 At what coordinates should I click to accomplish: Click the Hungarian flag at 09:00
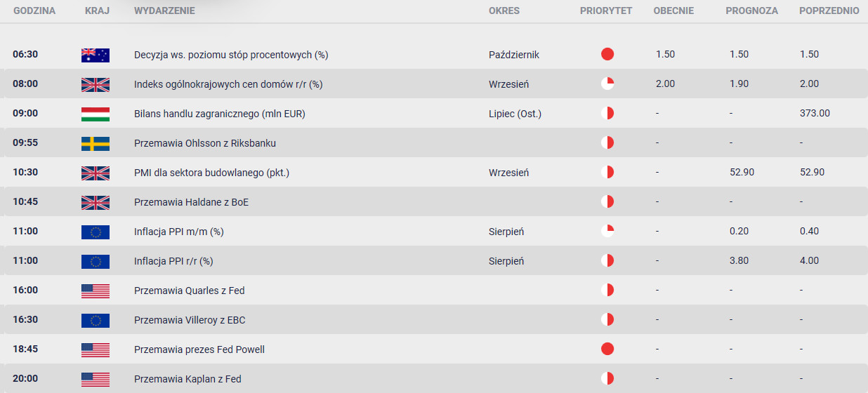click(x=96, y=114)
